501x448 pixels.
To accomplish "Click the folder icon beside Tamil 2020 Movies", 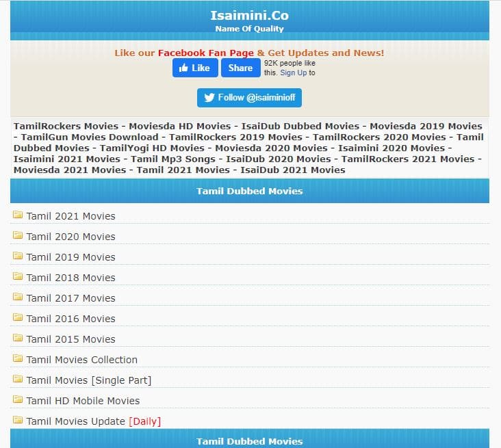I will click(18, 235).
